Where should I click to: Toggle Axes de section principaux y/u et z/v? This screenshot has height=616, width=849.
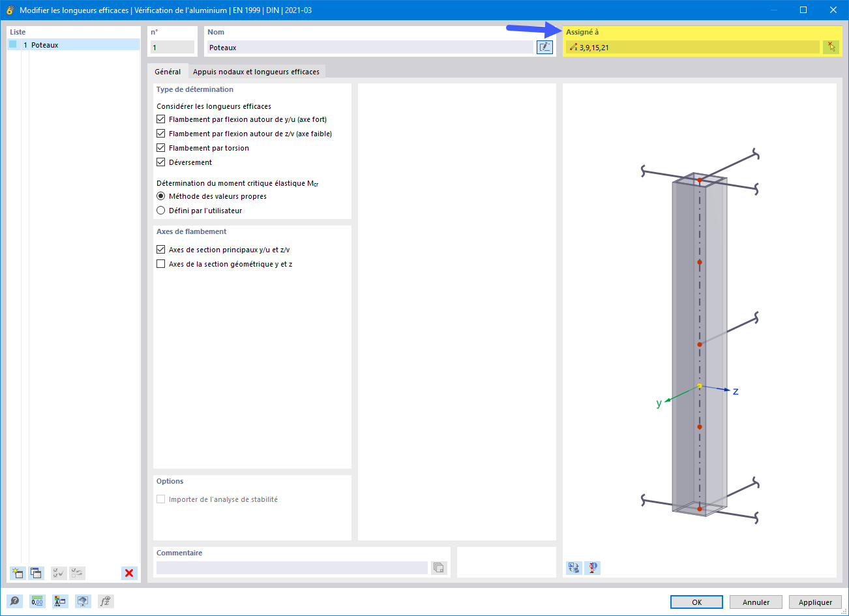tap(161, 250)
